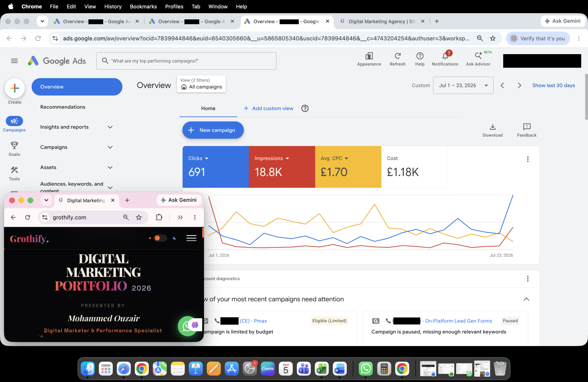Switch to the first Overview browser tab
Screen dimensions: 588x382
click(x=96, y=22)
